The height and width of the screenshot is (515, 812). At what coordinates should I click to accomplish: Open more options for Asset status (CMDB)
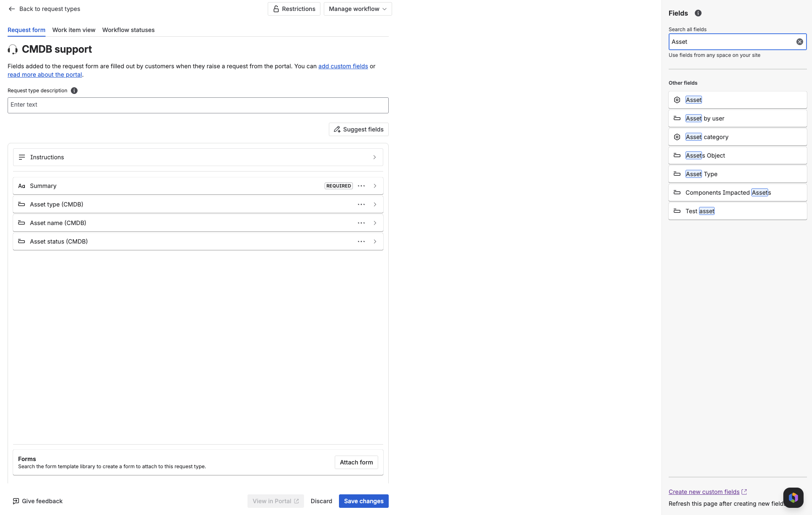pos(361,241)
